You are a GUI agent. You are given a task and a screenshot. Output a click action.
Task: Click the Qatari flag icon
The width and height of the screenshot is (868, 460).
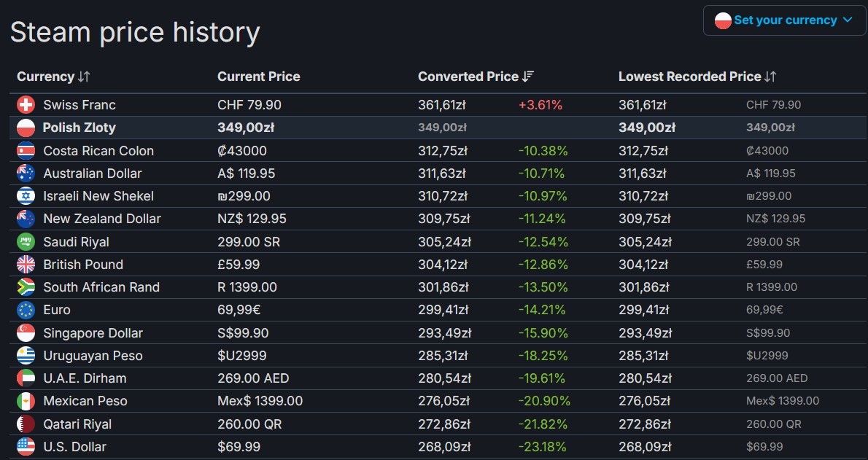point(26,424)
